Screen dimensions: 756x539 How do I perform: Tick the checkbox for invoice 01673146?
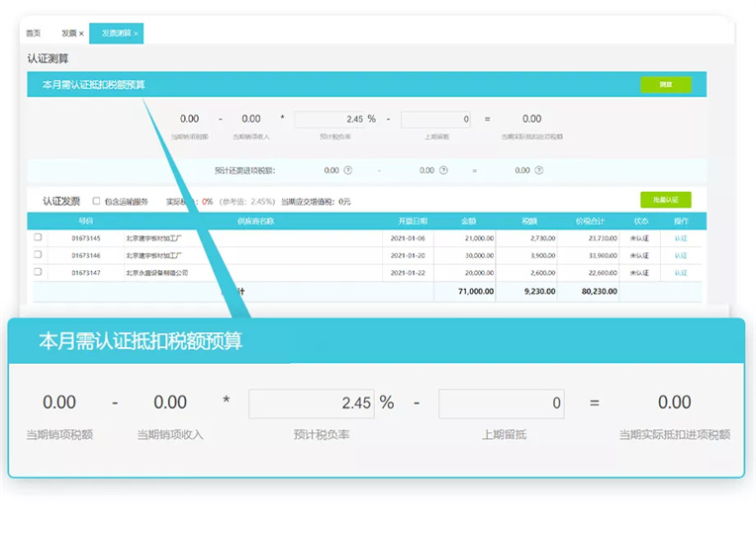click(x=38, y=254)
